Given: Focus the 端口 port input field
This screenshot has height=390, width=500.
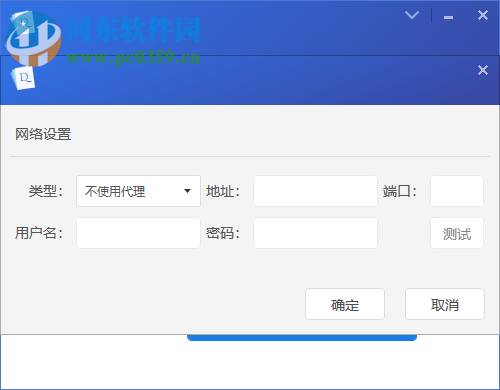Looking at the screenshot, I should coord(457,191).
